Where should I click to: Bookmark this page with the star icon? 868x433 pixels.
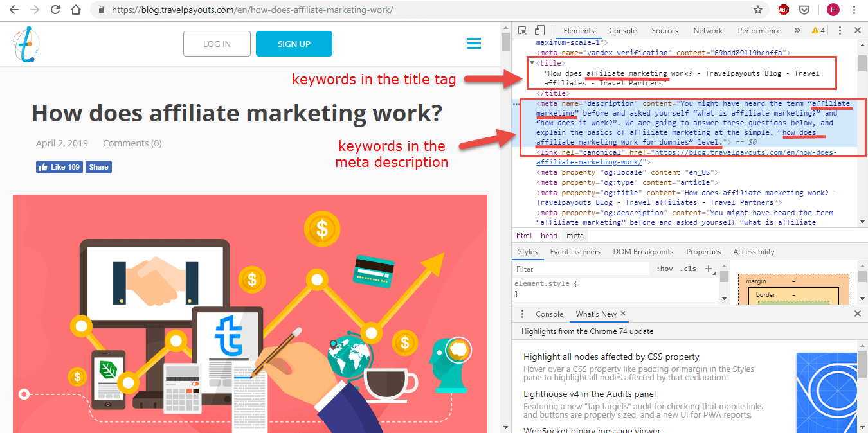[x=758, y=10]
